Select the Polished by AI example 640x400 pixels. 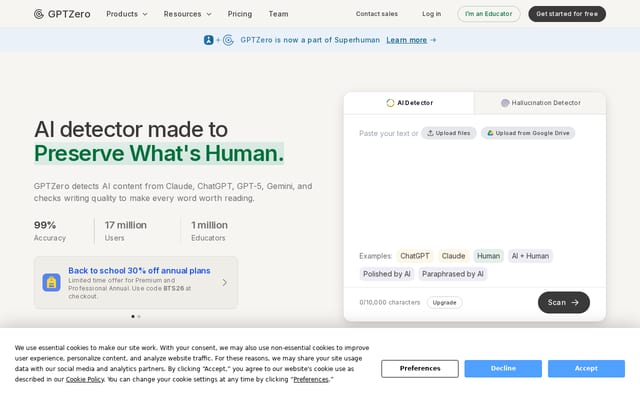[x=387, y=274]
